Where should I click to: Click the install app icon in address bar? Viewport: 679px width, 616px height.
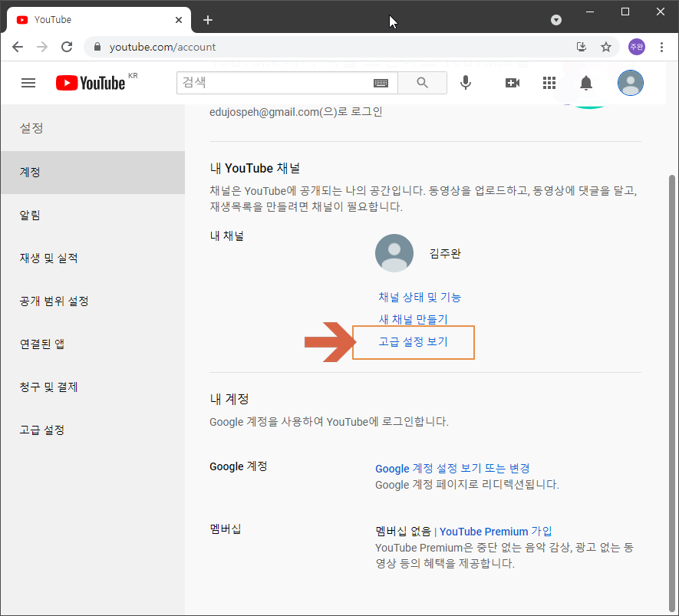pos(581,47)
